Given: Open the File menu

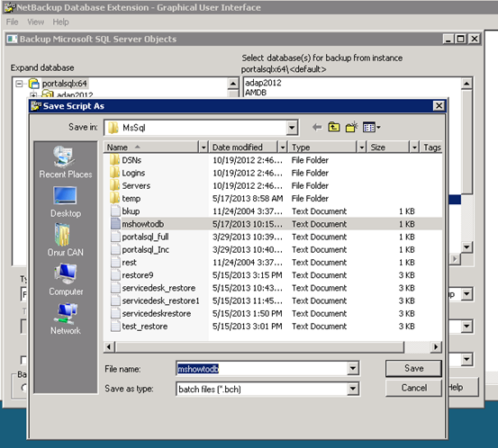Looking at the screenshot, I should pyautogui.click(x=13, y=22).
